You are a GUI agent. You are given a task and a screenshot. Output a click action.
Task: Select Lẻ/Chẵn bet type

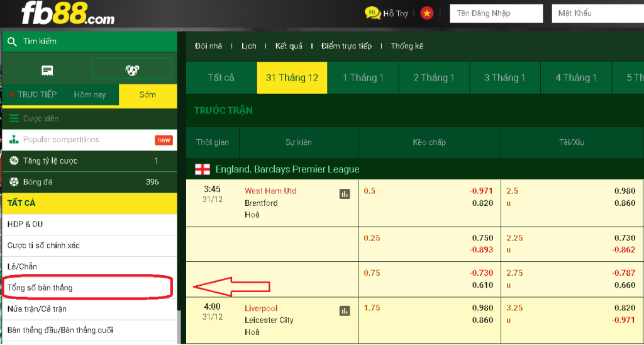[89, 267]
